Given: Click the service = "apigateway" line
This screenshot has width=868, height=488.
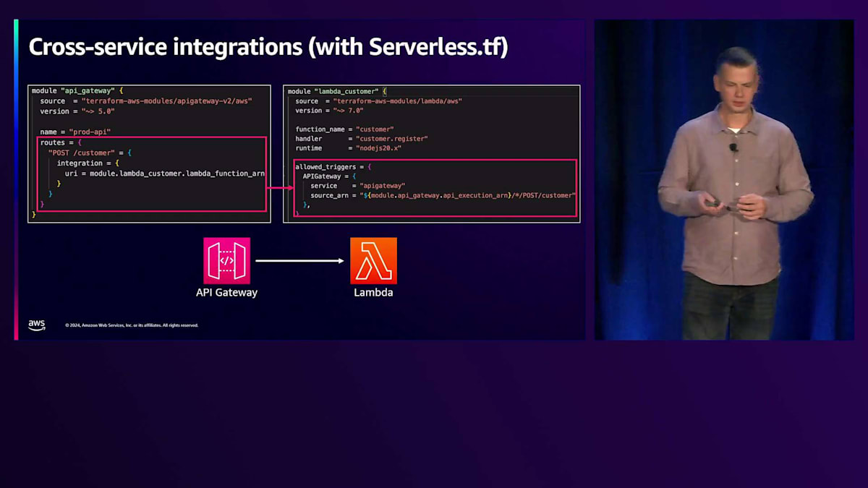Looking at the screenshot, I should point(358,186).
